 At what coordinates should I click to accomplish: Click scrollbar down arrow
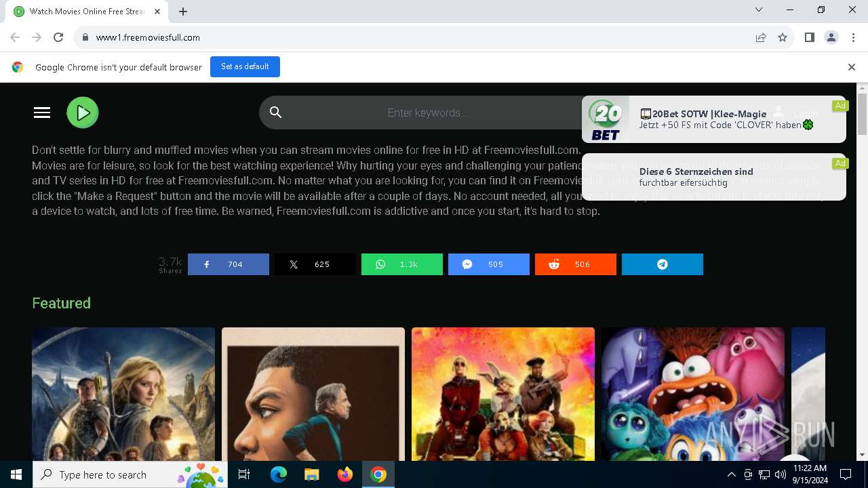tap(862, 455)
